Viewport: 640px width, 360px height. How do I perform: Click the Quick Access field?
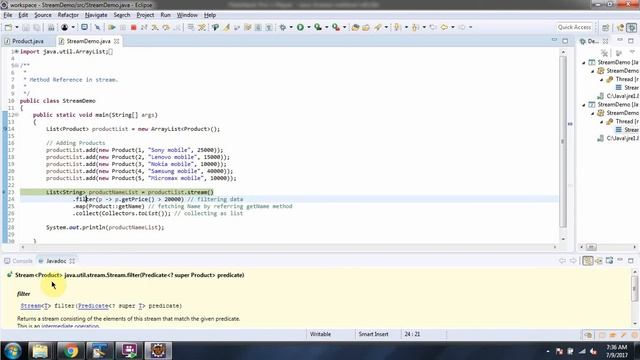click(574, 27)
